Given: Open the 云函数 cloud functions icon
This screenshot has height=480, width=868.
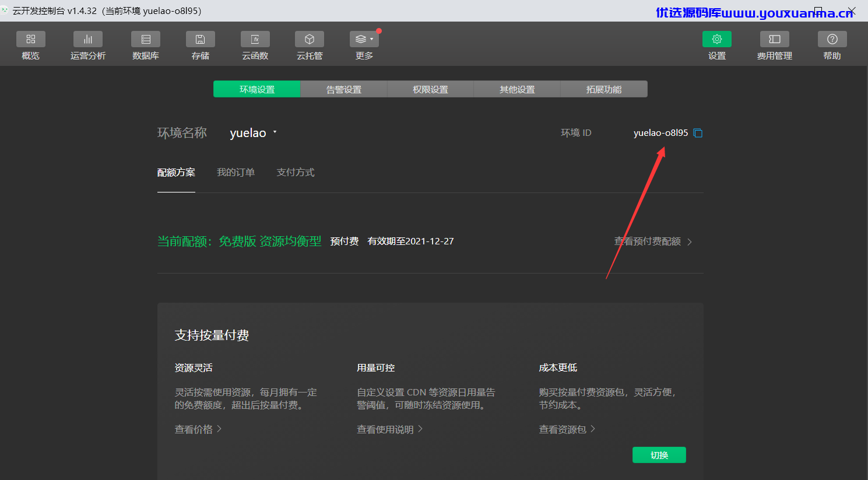Looking at the screenshot, I should coord(255,39).
